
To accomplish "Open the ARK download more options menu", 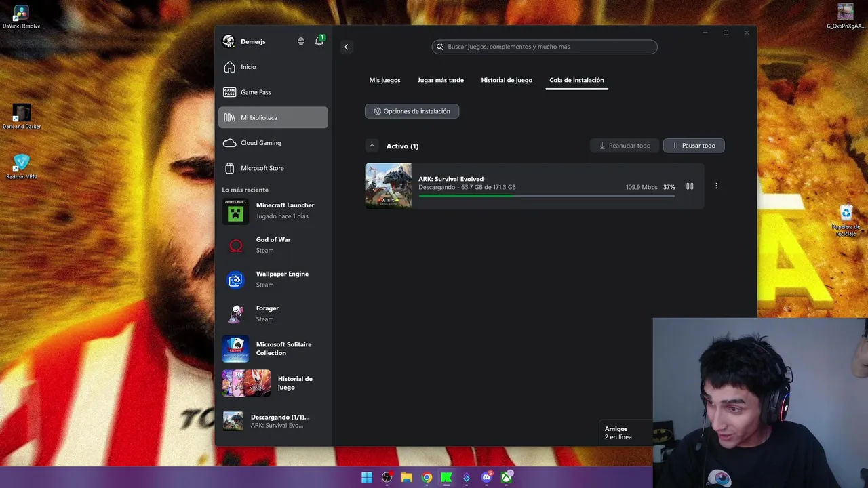I will 716,186.
